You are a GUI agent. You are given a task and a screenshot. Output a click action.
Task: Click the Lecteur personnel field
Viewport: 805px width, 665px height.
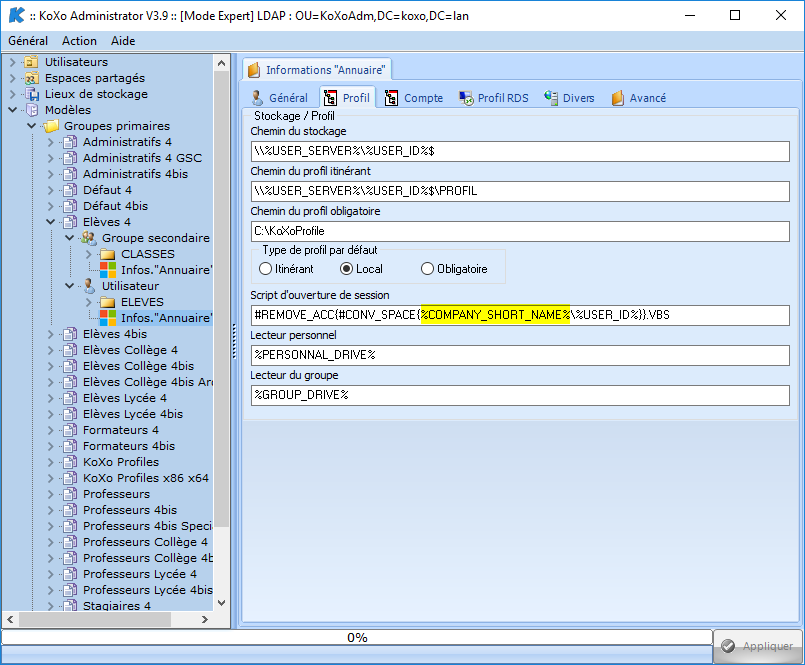pos(520,355)
